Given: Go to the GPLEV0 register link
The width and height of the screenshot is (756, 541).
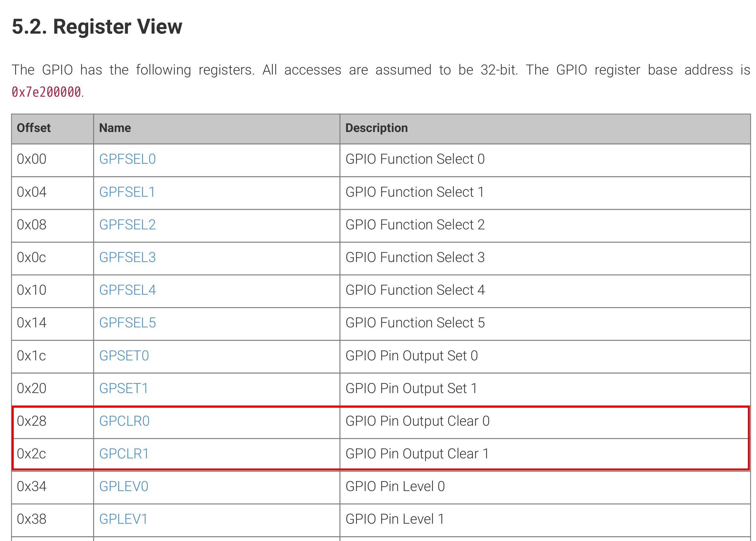Looking at the screenshot, I should pos(123,486).
